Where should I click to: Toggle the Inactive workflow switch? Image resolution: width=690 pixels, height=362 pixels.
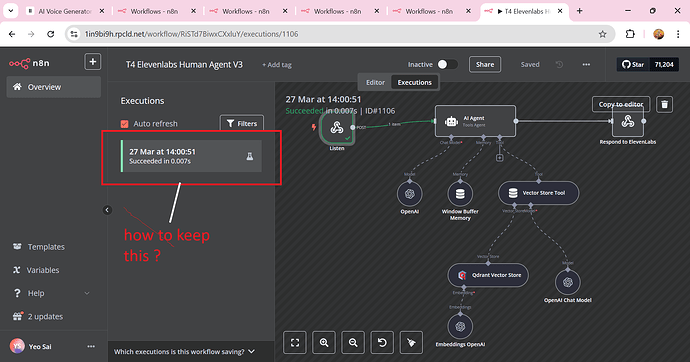(x=447, y=65)
